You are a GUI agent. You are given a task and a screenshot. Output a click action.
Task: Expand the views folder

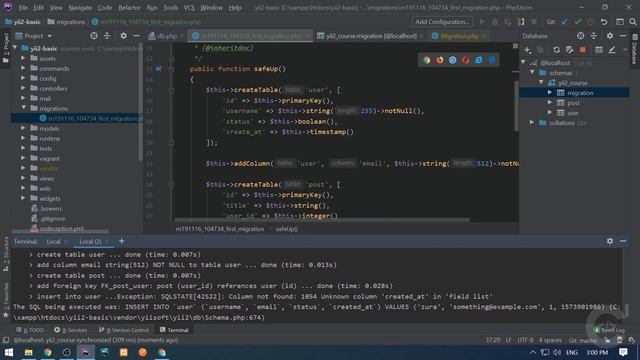[23, 178]
